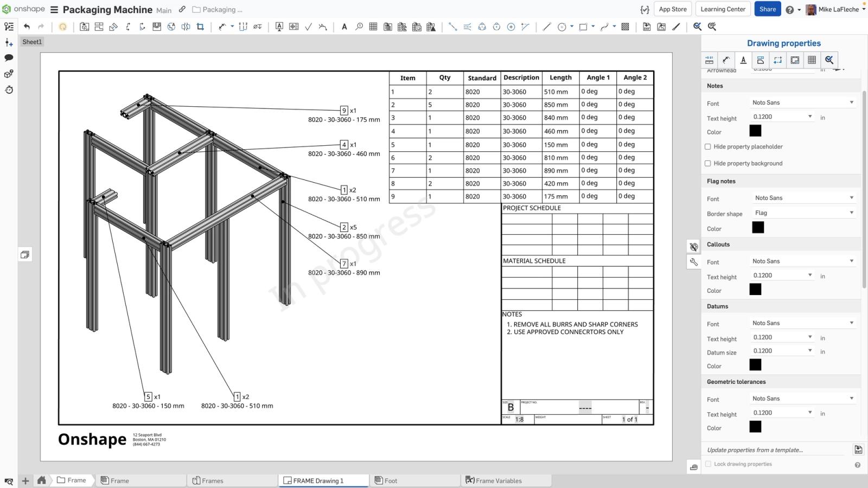Image resolution: width=868 pixels, height=488 pixels.
Task: Select the hatch fill tool
Action: (x=625, y=27)
